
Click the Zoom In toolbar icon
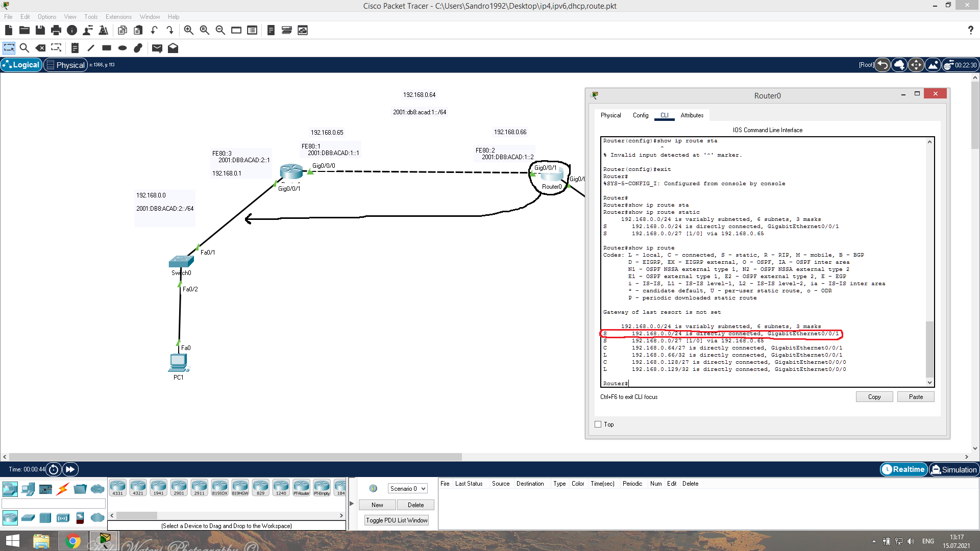pyautogui.click(x=188, y=30)
